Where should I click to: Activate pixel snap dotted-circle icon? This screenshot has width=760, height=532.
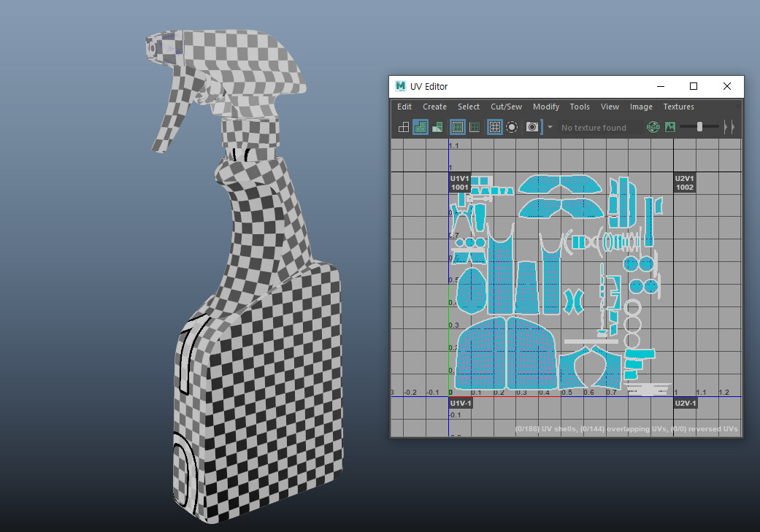coord(513,127)
